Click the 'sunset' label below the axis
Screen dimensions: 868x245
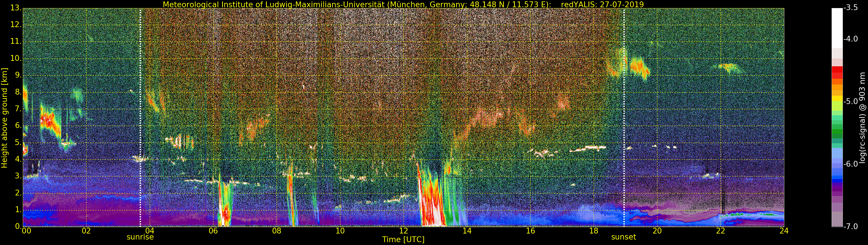(624, 237)
